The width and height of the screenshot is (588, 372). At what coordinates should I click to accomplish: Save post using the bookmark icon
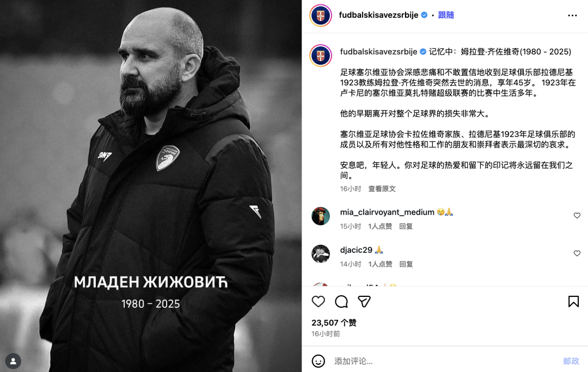pos(573,302)
